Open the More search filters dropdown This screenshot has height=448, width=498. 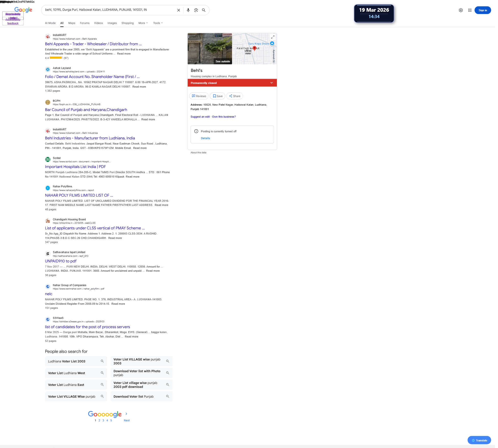pos(143,23)
